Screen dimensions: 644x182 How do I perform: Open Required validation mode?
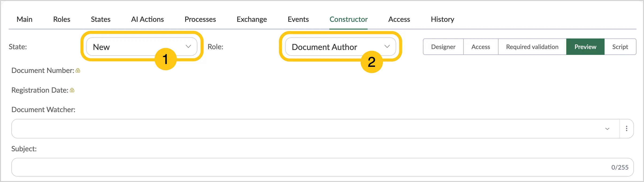pos(532,47)
